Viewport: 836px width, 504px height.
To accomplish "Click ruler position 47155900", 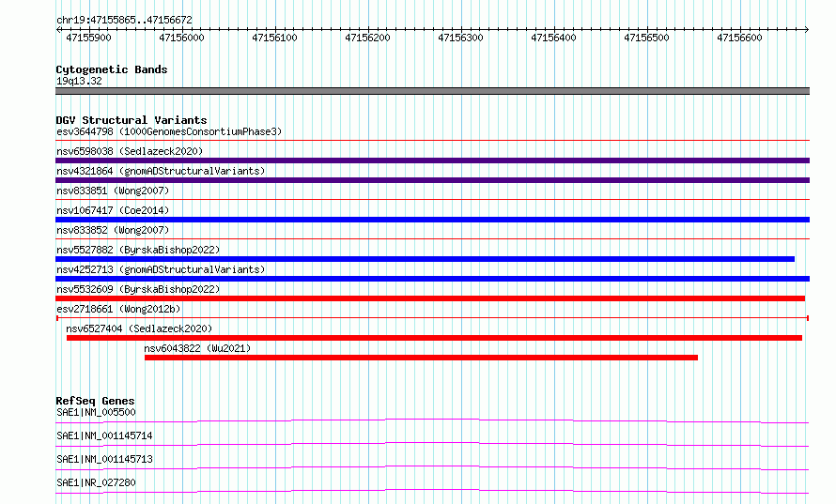I will tap(88, 38).
